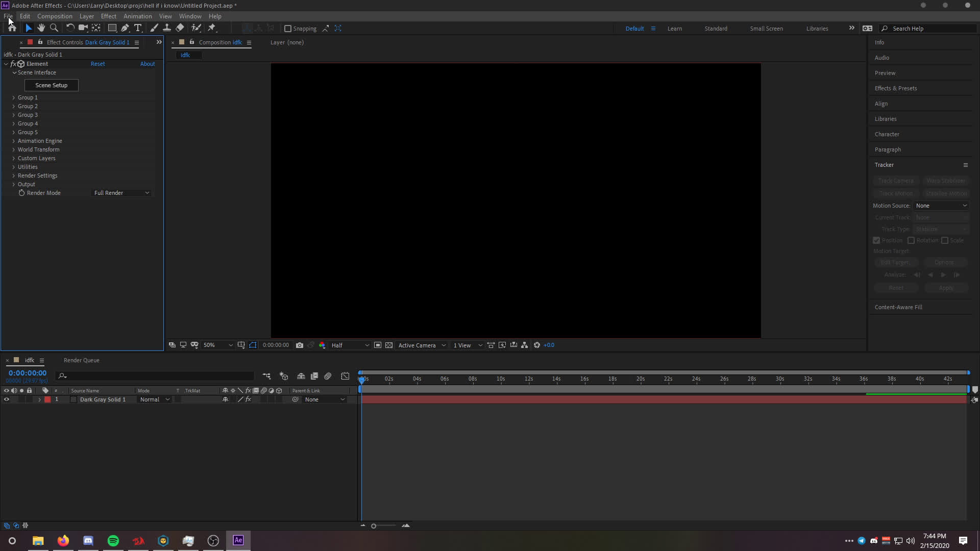Open Active Camera view dropdown
This screenshot has height=551, width=980.
click(x=422, y=345)
